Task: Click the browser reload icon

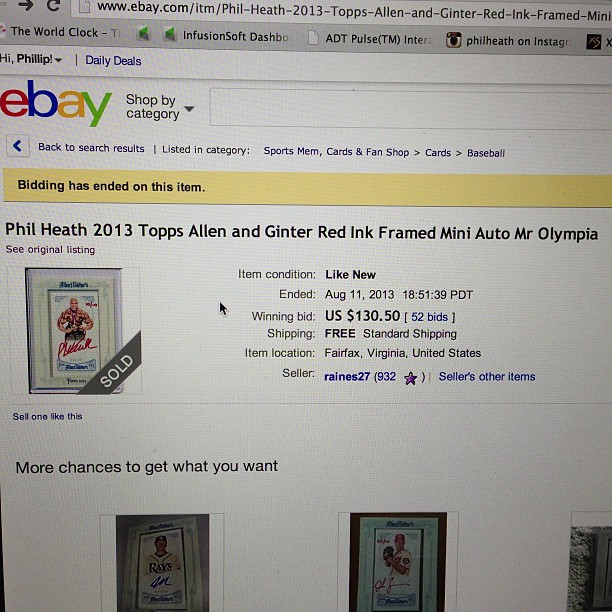Action: pyautogui.click(x=53, y=5)
